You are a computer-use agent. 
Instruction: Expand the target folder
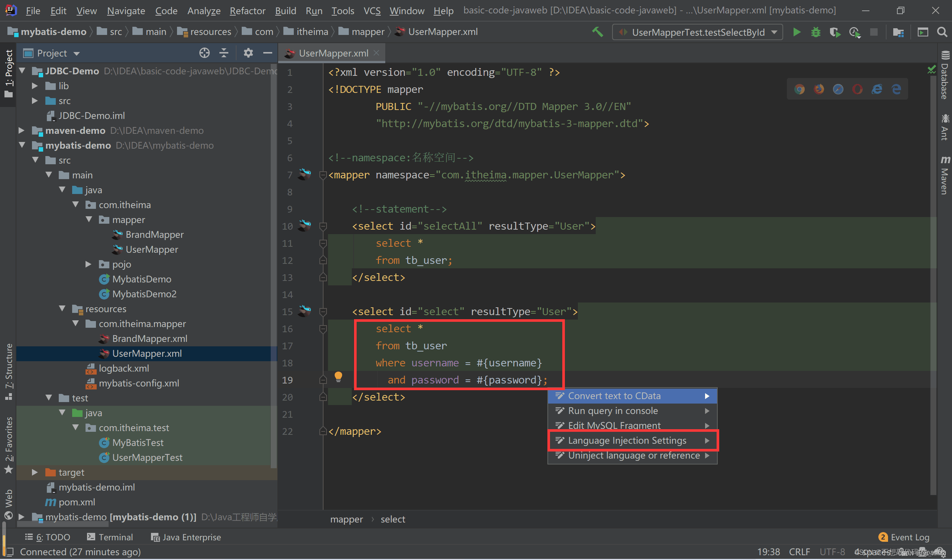coord(34,472)
